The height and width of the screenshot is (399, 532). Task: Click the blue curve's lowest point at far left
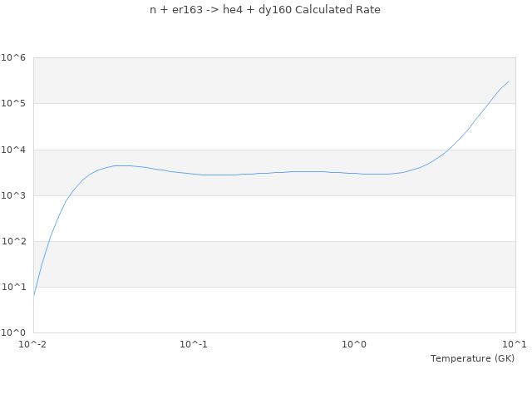coord(34,295)
